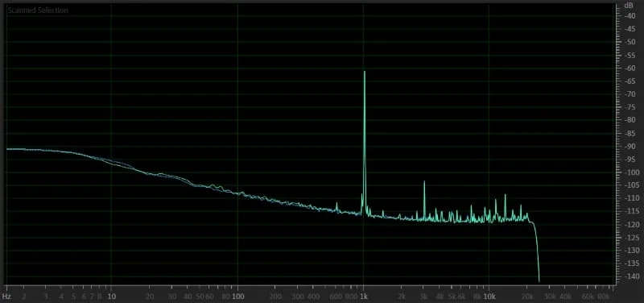Click the '-95' dB scale label
Screen dimensions: 644x303
pyautogui.click(x=630, y=160)
